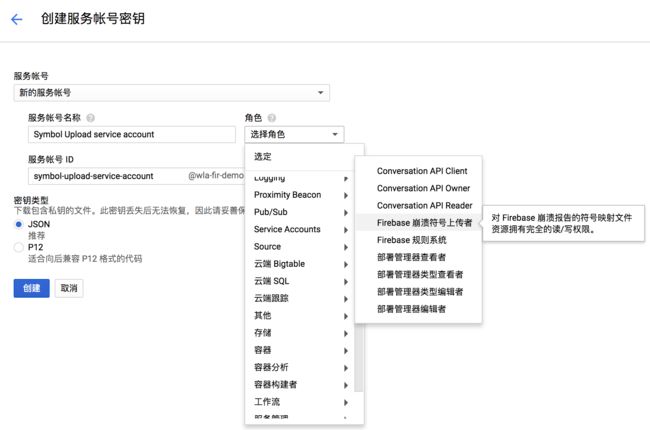
Task: Select 部署管理器类型查看者 role
Action: (419, 275)
